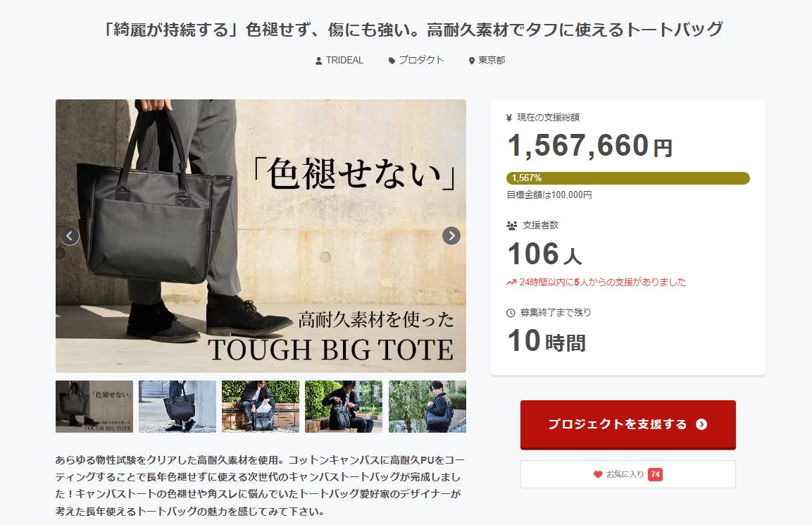Click the yen icon beside 現在の支援総額

click(509, 118)
